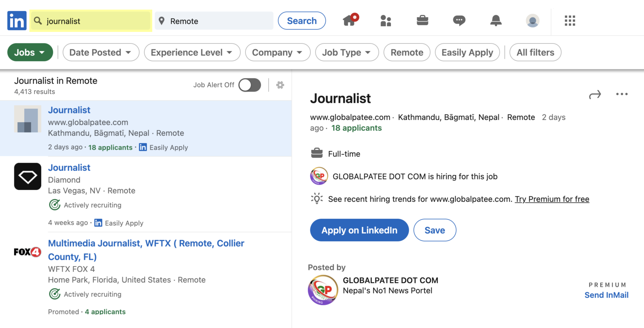The image size is (644, 328).
Task: Expand the Experience Level filter
Action: point(192,52)
